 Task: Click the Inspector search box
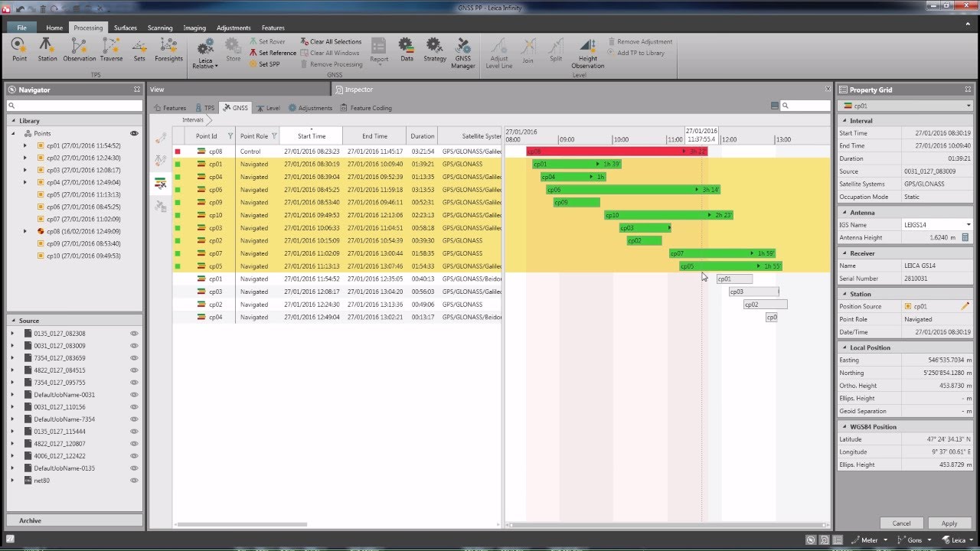(x=805, y=106)
